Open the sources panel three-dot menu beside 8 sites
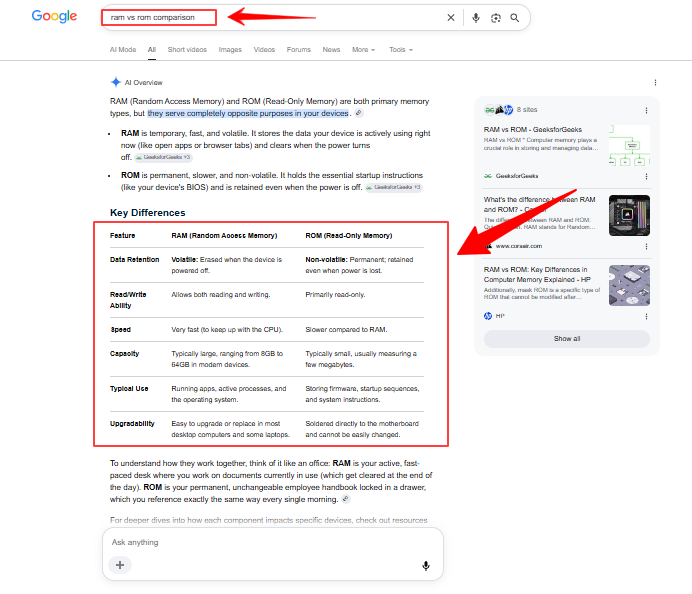The image size is (692, 594). pos(646,110)
